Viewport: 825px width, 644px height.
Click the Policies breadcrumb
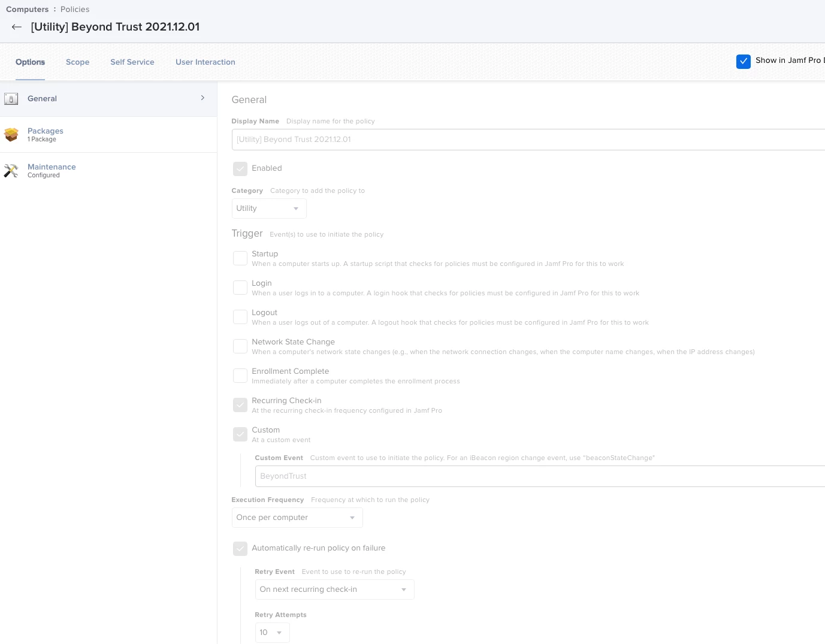click(75, 10)
